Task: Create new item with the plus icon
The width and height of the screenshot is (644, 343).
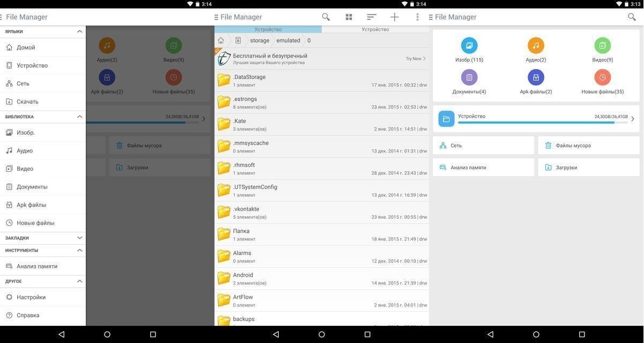Action: click(394, 17)
